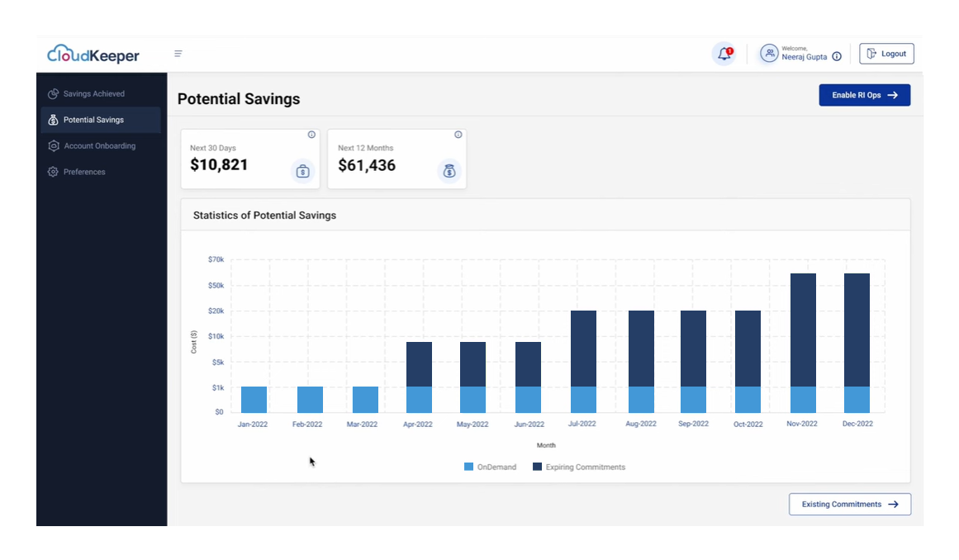Click the info icon on the Next 30 Days card
This screenshot has width=959, height=560.
(x=311, y=134)
